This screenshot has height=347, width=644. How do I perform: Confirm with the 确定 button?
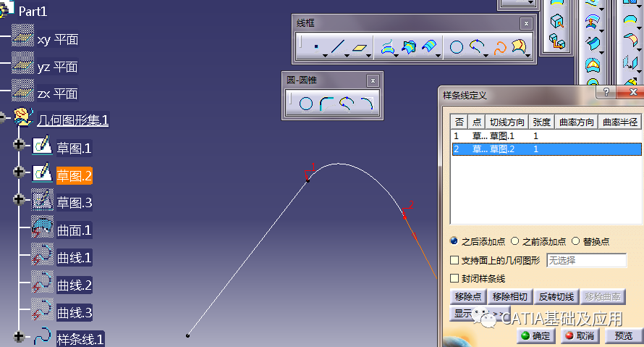(535, 336)
